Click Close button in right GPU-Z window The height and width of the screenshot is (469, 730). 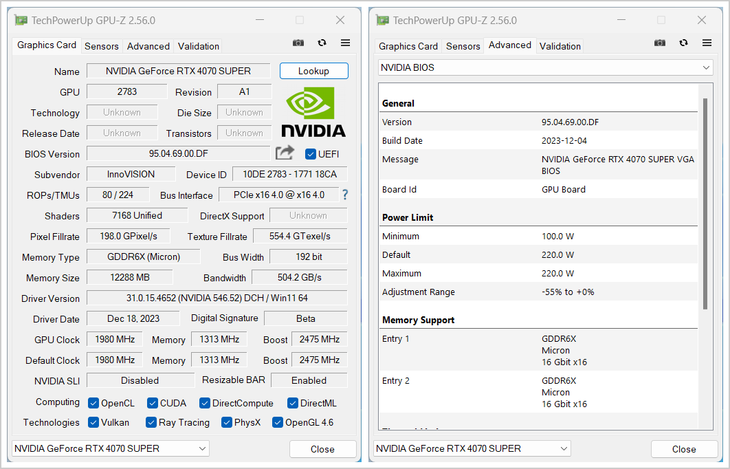tap(684, 449)
